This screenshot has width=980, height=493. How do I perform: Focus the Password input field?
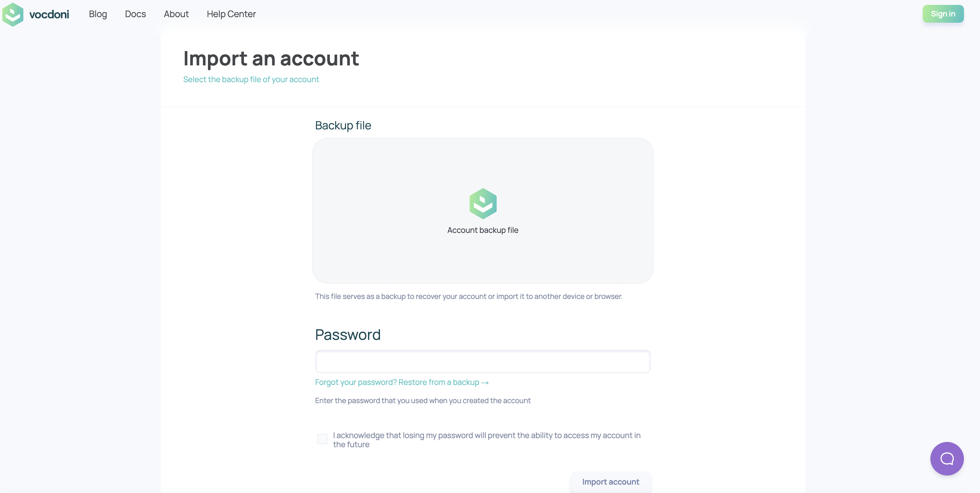pos(483,361)
